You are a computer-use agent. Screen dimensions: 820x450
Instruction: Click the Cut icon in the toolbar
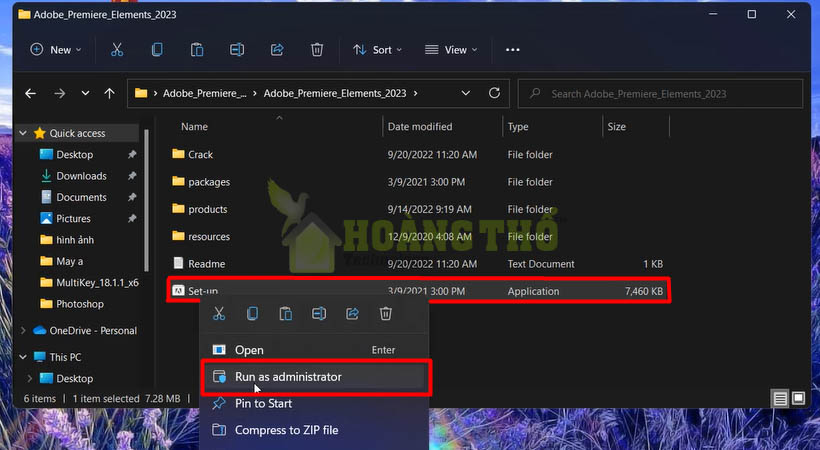point(117,49)
